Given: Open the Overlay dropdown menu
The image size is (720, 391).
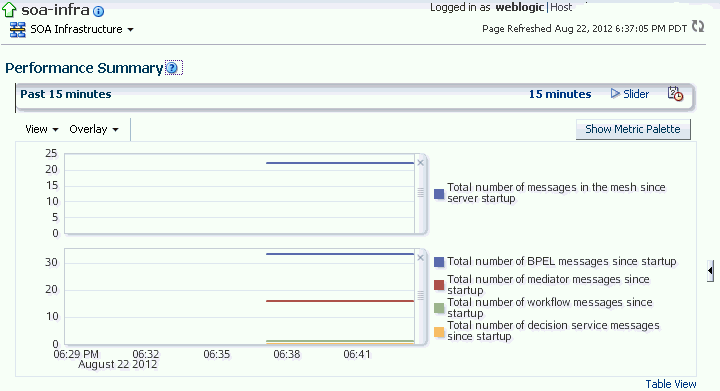Looking at the screenshot, I should 94,129.
